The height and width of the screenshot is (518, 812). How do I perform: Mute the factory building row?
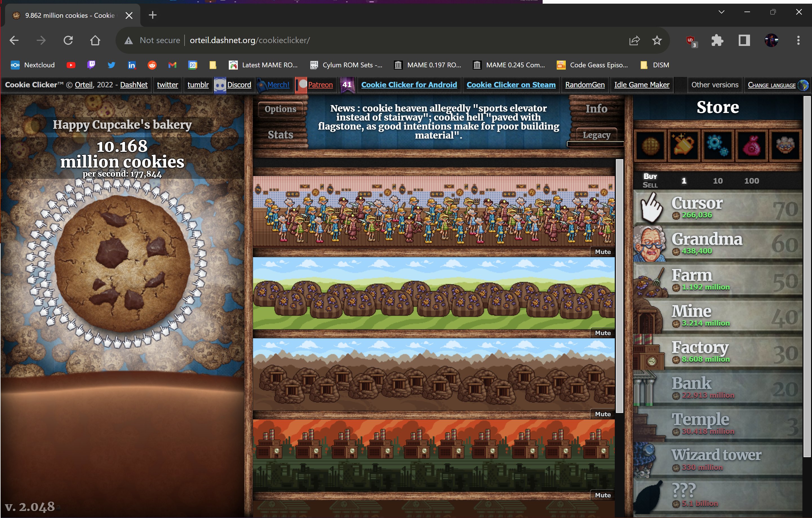tap(603, 495)
